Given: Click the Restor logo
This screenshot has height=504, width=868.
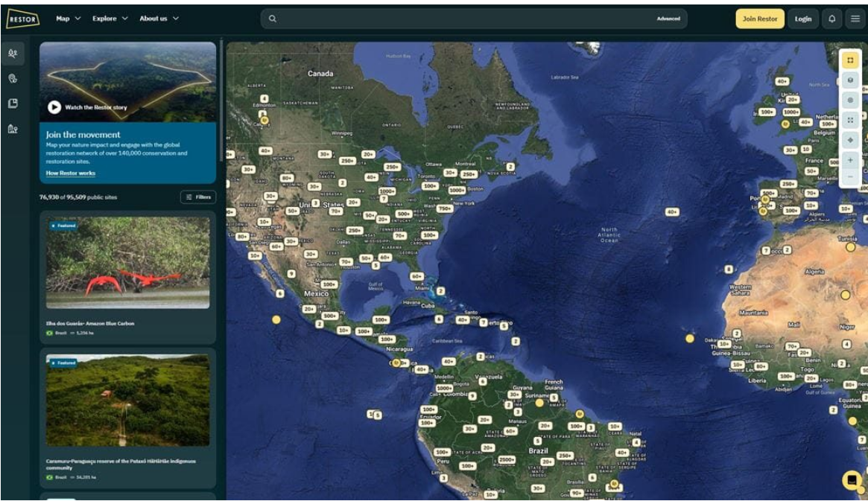Looking at the screenshot, I should 23,19.
